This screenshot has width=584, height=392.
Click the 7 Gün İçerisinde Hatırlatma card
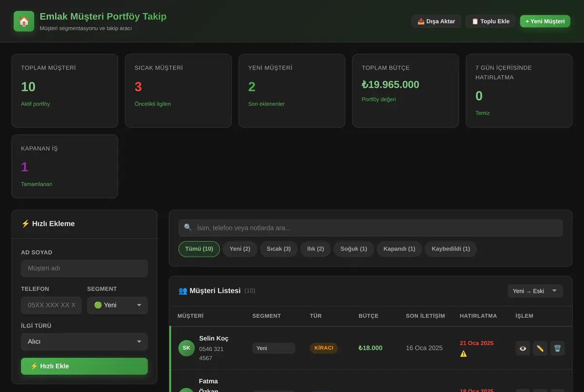pyautogui.click(x=519, y=90)
